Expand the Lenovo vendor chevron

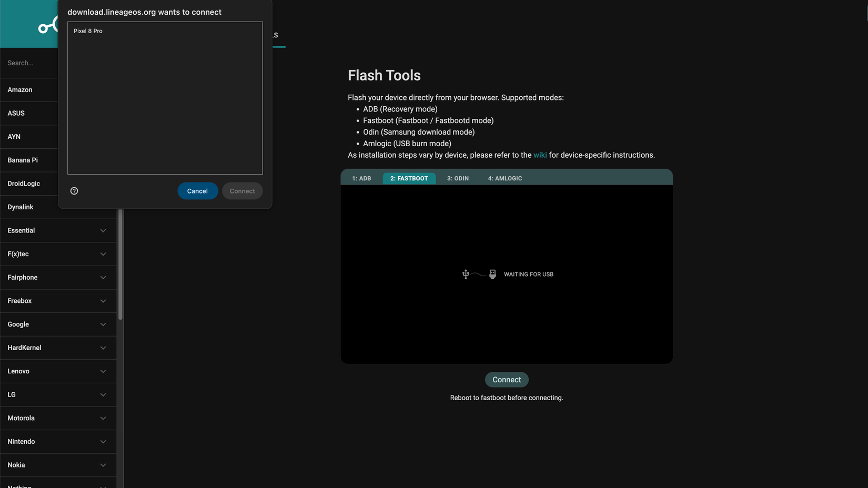click(x=103, y=371)
